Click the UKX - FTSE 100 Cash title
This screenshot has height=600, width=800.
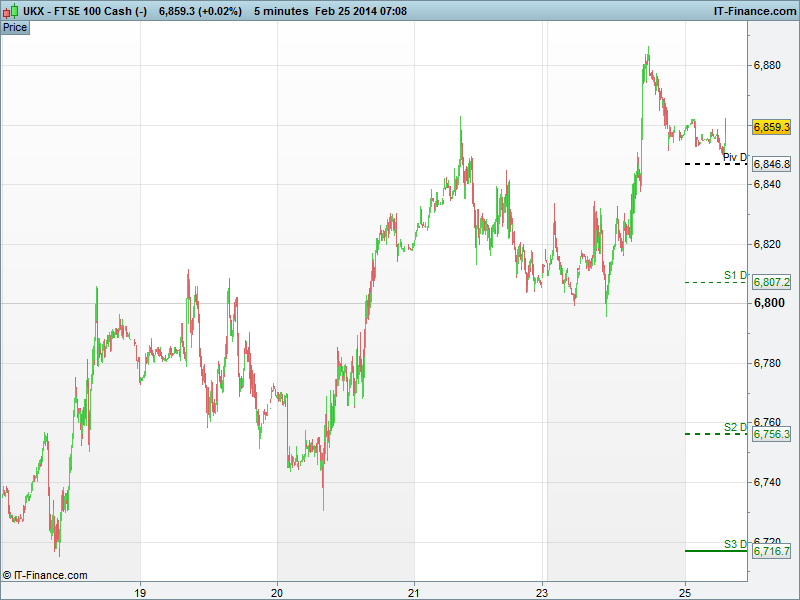coord(86,11)
